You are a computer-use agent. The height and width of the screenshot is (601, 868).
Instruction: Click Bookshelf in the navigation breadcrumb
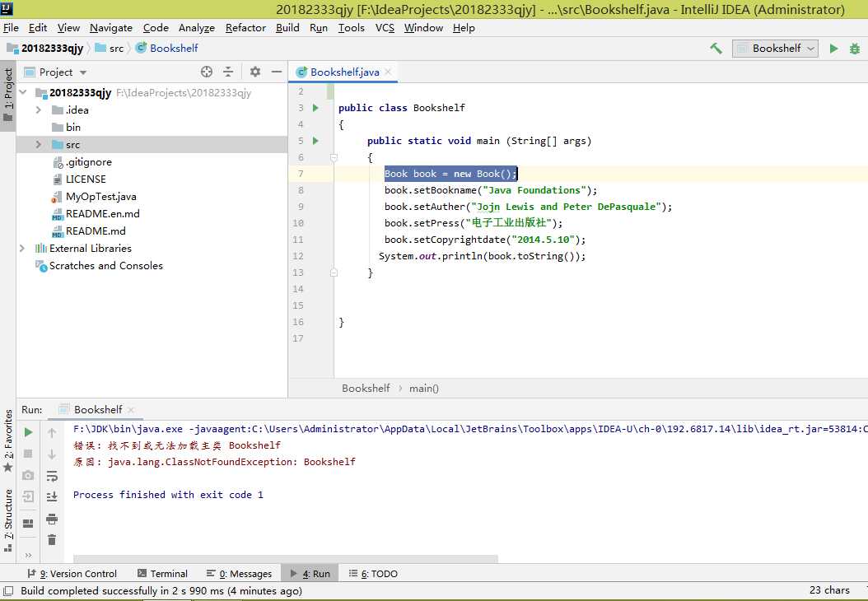tap(166, 49)
